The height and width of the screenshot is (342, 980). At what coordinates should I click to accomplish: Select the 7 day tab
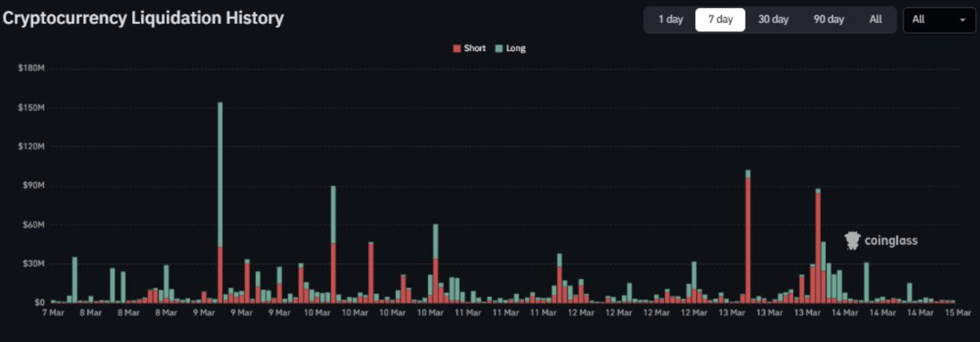click(720, 20)
